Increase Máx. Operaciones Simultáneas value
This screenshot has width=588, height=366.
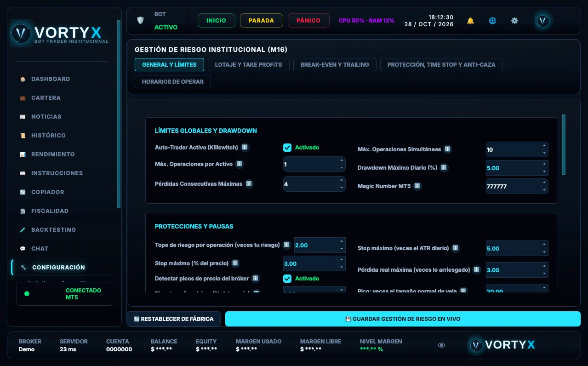[544, 146]
